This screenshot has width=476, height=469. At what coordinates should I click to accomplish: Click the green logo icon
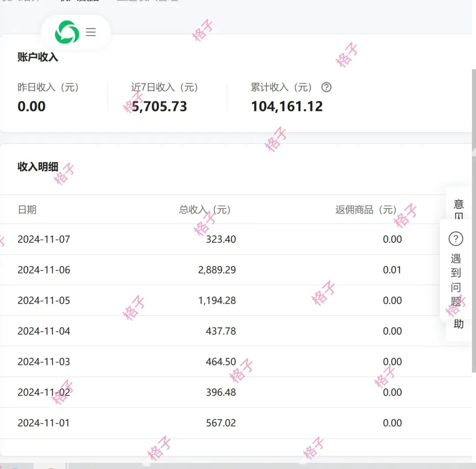67,33
